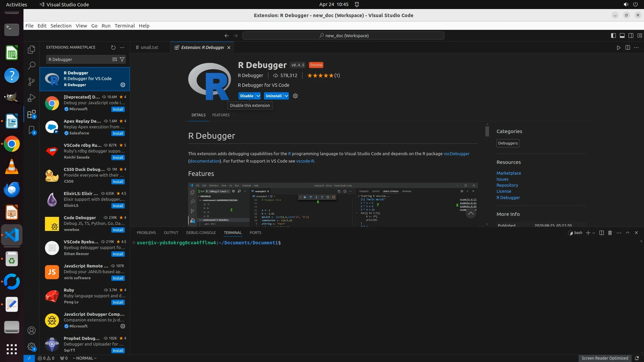Toggle secondary side bar visibility
Image resolution: width=644 pixels, height=362 pixels.
[631, 36]
